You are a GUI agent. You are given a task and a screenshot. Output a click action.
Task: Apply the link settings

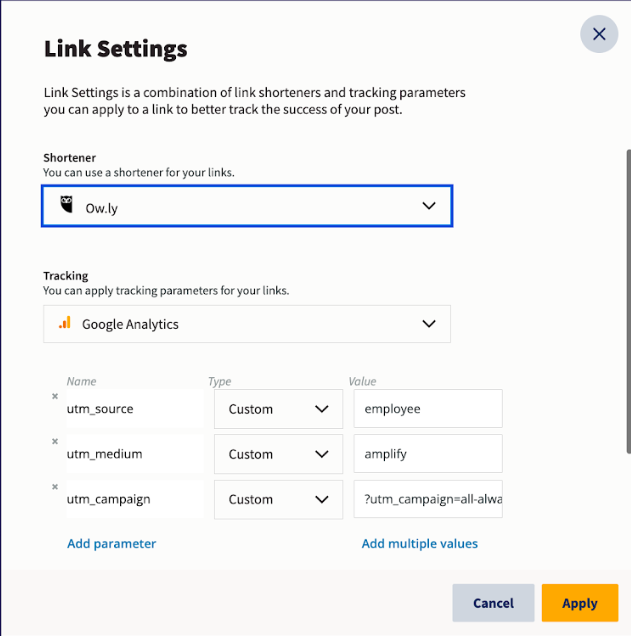click(x=579, y=603)
